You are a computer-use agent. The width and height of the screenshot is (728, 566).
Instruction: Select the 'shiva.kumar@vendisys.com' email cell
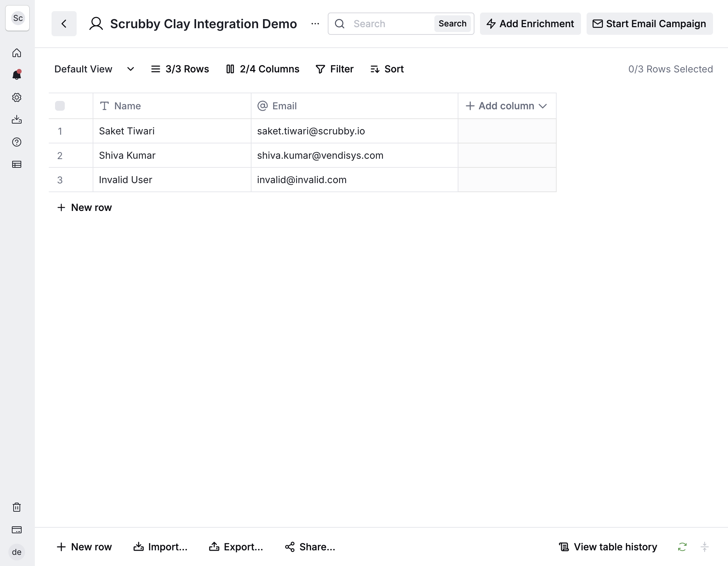pos(355,155)
